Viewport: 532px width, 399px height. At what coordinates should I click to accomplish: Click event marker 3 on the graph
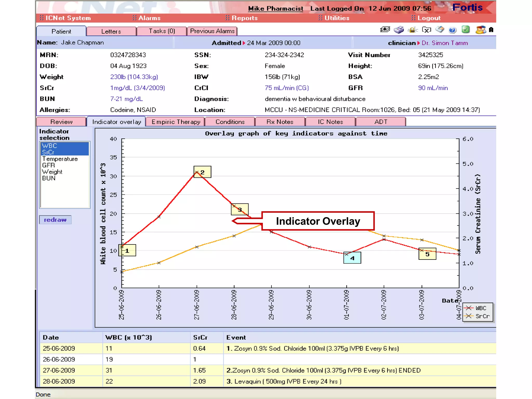point(240,209)
